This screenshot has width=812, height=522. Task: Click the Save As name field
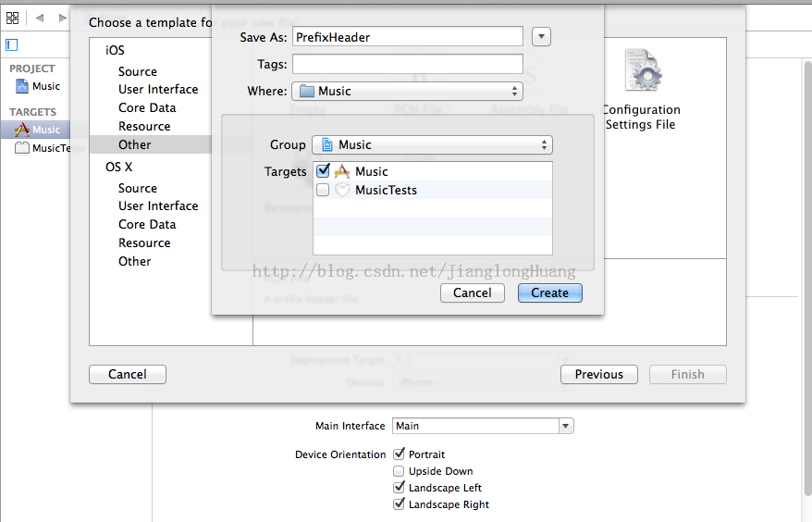click(408, 37)
